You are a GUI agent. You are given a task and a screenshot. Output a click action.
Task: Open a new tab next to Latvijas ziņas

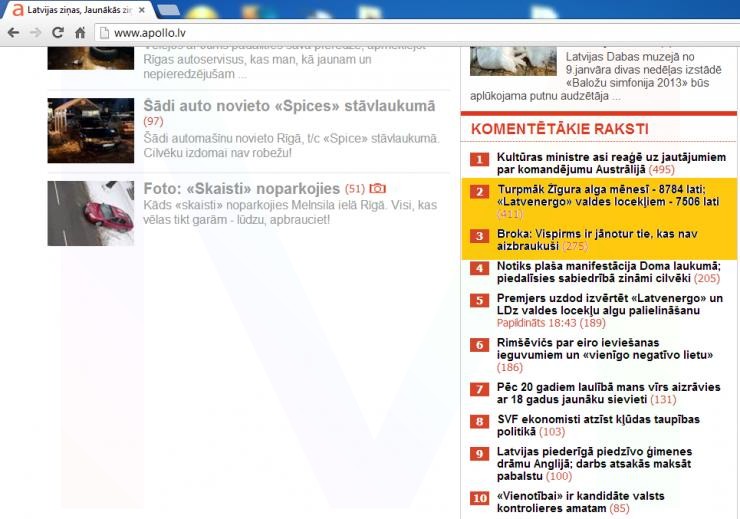[168, 9]
